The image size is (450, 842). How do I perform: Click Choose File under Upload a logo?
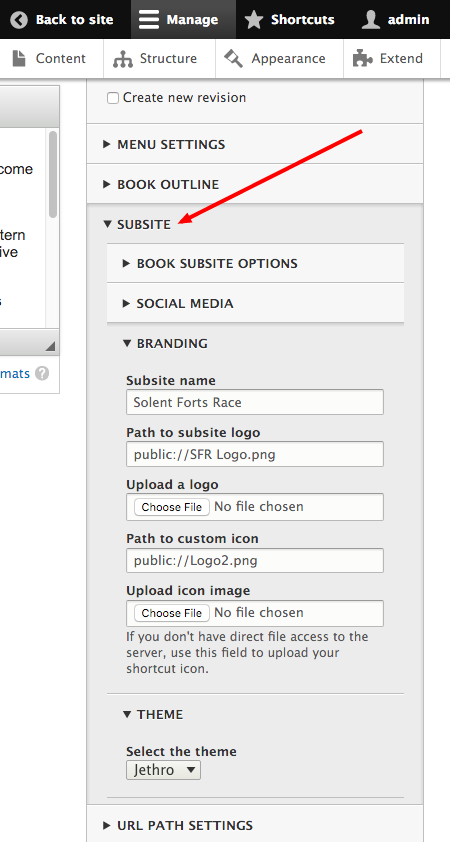[x=172, y=507]
